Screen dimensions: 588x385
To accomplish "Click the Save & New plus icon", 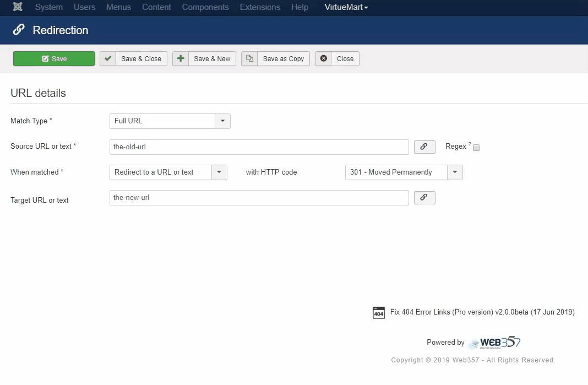I will pos(181,59).
